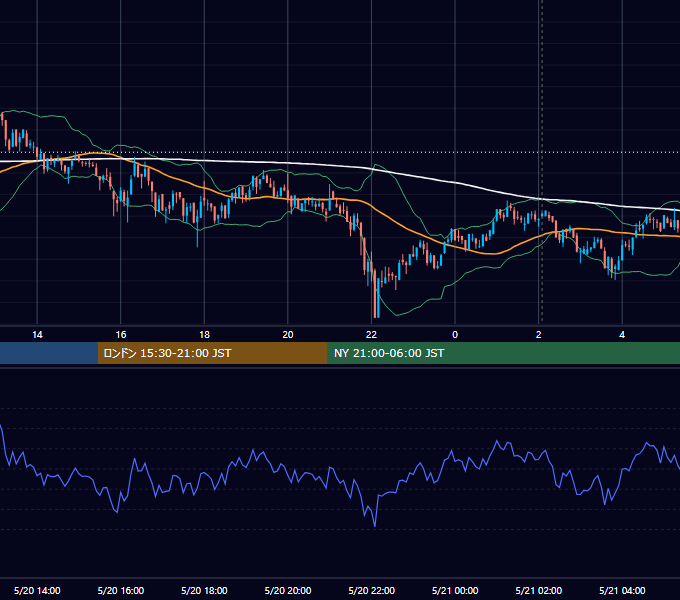Click the hour label 20 on price chart axis

click(288, 335)
